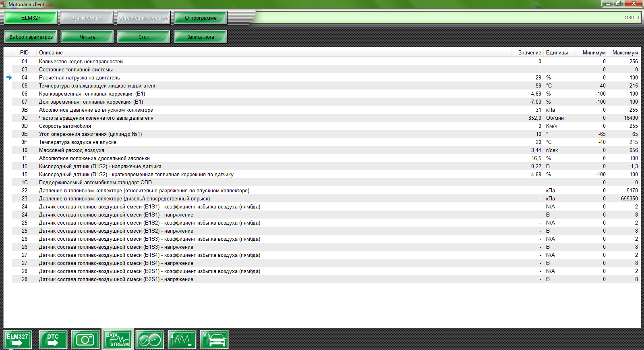644x350 pixels.
Task: Click the OBD II label in the header
Action: click(x=632, y=18)
